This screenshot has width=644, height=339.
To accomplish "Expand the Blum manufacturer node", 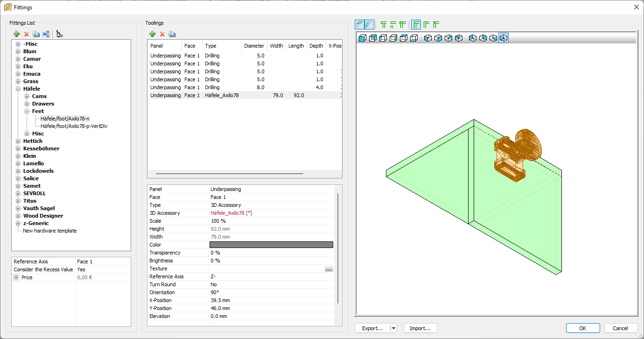I will tap(18, 51).
